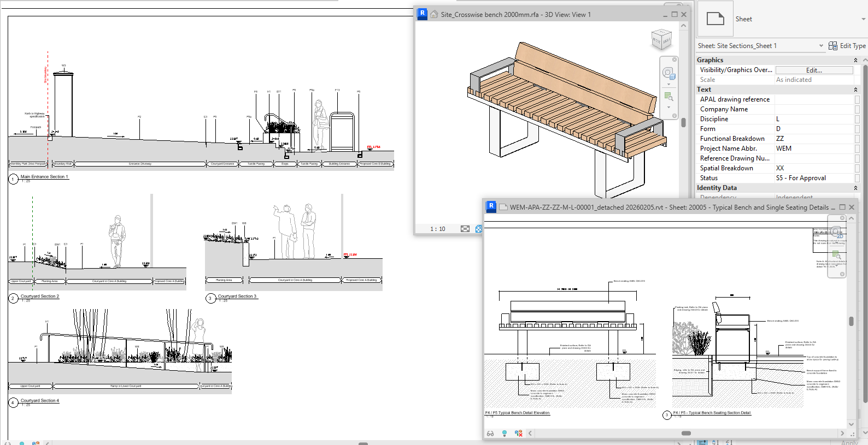
Task: Toggle the checkbox beside Status S5 - For Approval
Action: click(857, 178)
